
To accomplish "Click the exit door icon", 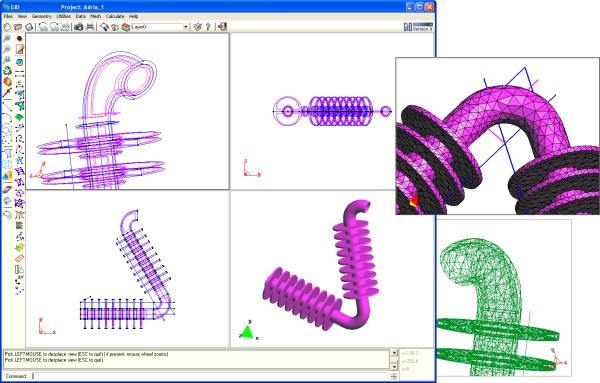I will point(222,27).
